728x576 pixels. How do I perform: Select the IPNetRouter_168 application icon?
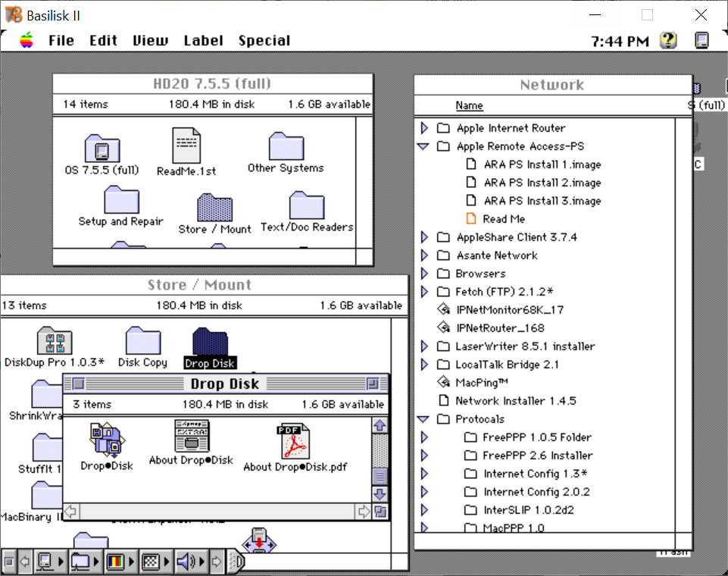click(444, 327)
